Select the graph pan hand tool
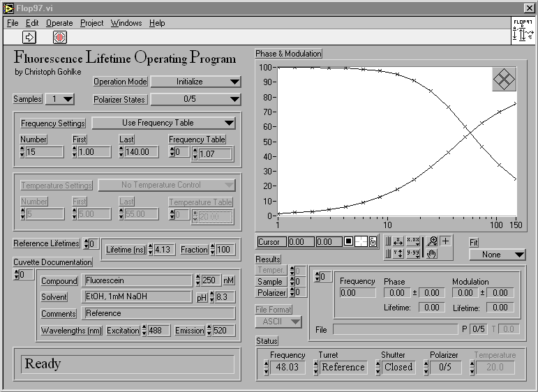This screenshot has height=392, width=538. (432, 253)
